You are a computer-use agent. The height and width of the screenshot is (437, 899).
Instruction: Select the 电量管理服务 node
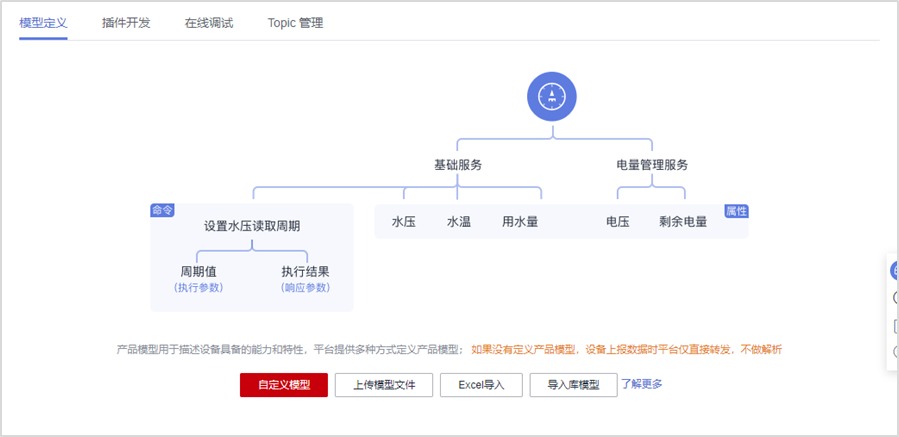click(652, 165)
